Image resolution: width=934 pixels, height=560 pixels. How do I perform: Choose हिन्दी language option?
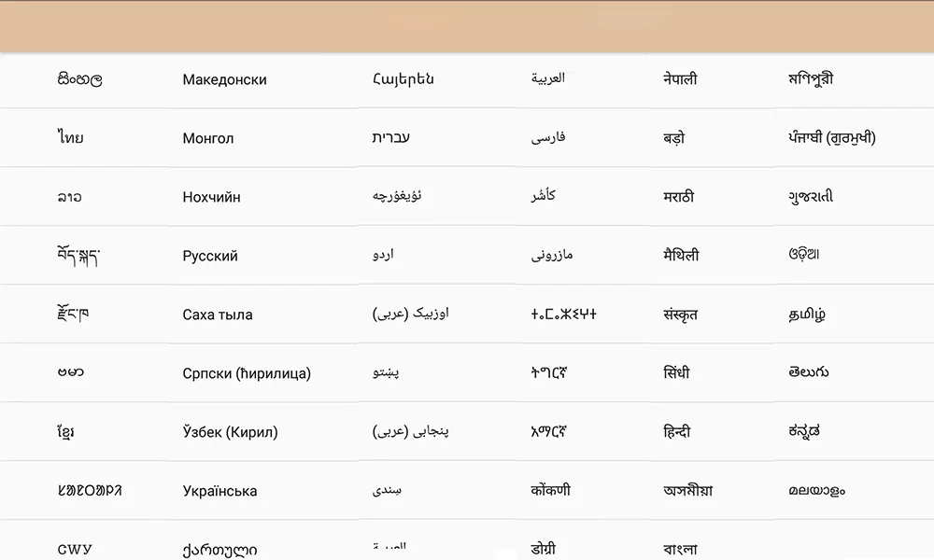tap(676, 431)
